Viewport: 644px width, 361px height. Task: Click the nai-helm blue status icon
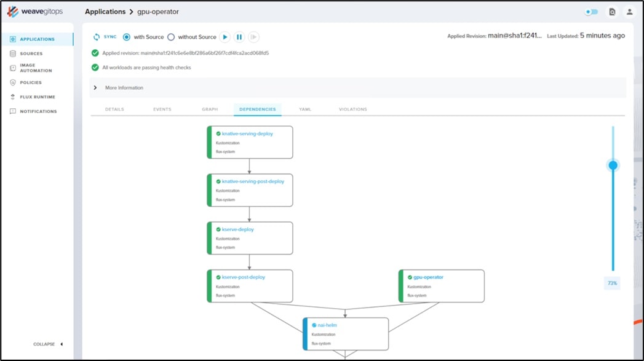(x=314, y=325)
